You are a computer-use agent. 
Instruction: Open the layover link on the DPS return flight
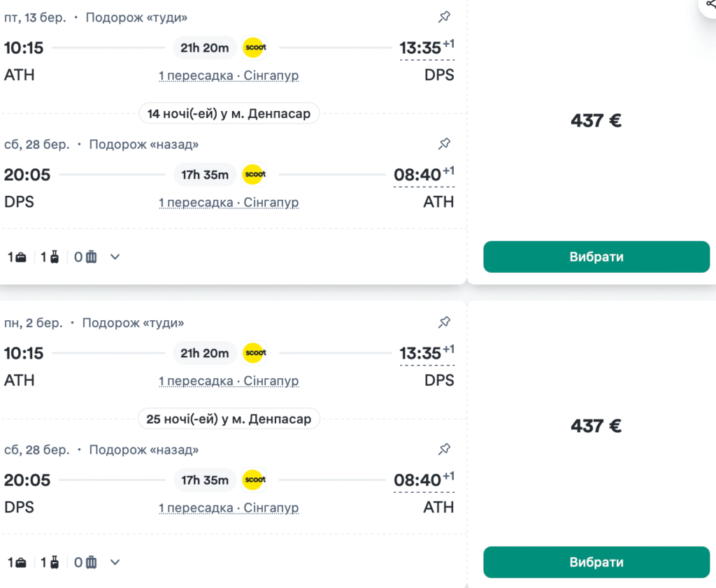[x=229, y=201]
